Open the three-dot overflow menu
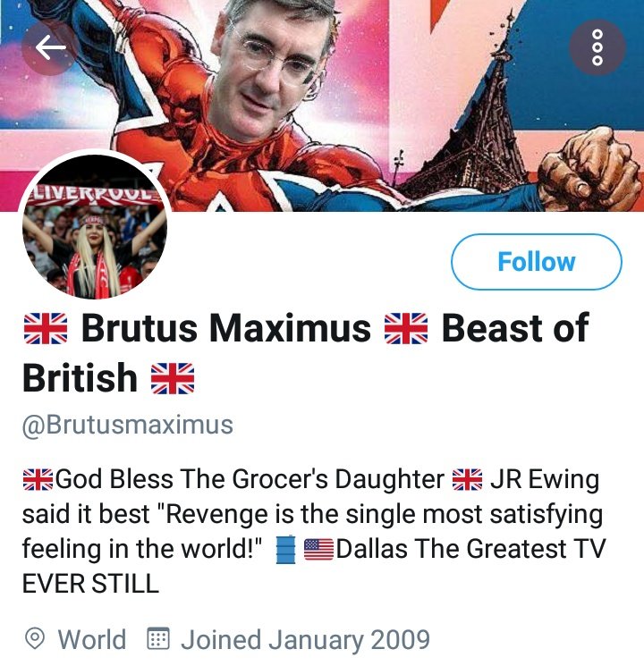The width and height of the screenshot is (644, 666). 597,47
